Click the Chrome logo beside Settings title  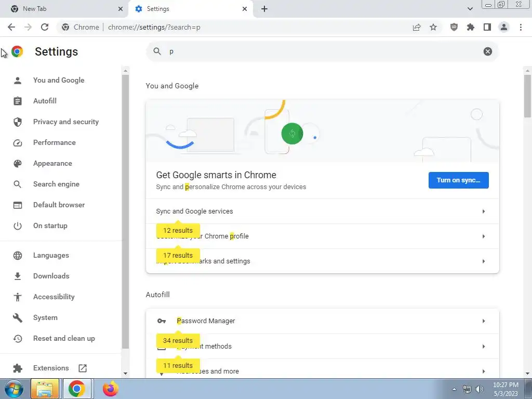(x=17, y=51)
